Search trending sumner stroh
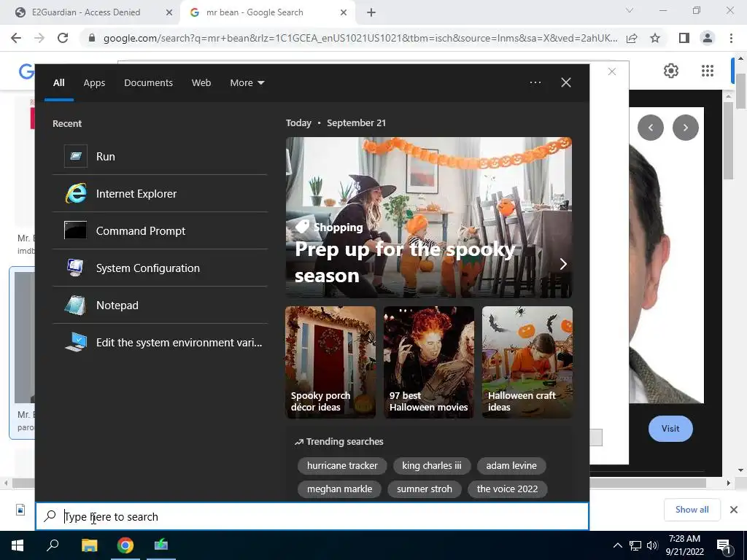This screenshot has height=560, width=747. [x=424, y=489]
